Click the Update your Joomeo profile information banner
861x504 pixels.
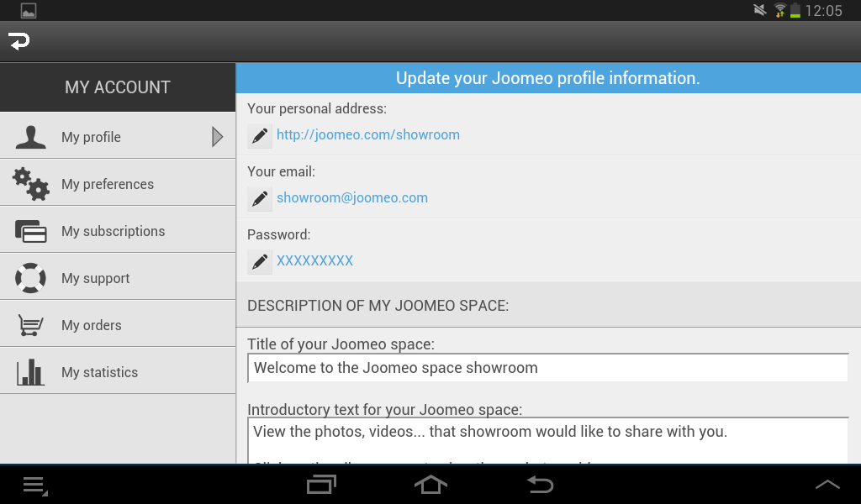pyautogui.click(x=548, y=78)
